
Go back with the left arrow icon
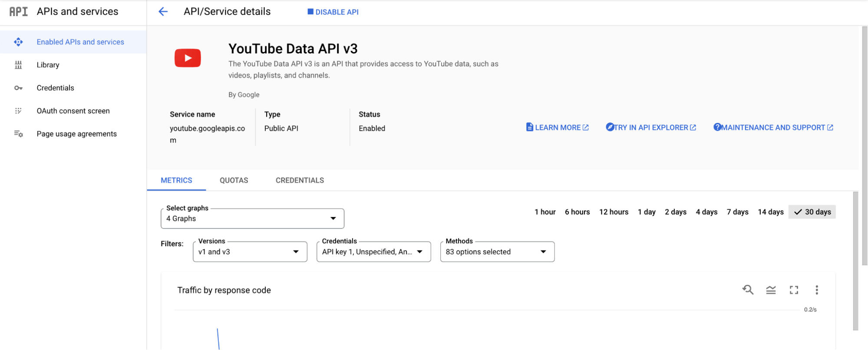point(163,12)
